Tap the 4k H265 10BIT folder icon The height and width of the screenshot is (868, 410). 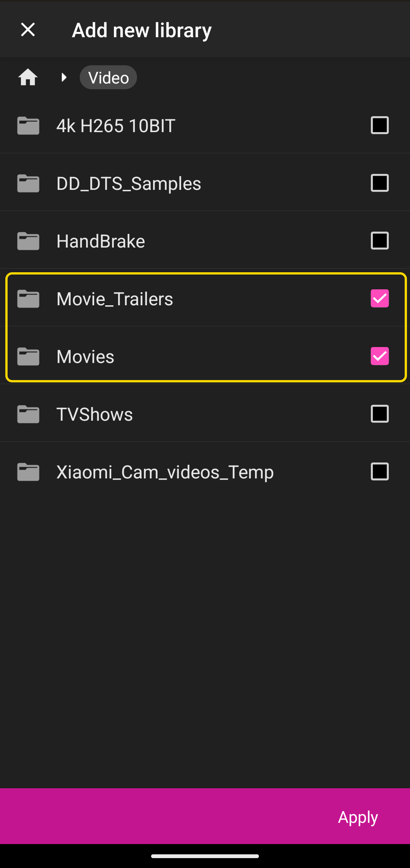point(28,126)
